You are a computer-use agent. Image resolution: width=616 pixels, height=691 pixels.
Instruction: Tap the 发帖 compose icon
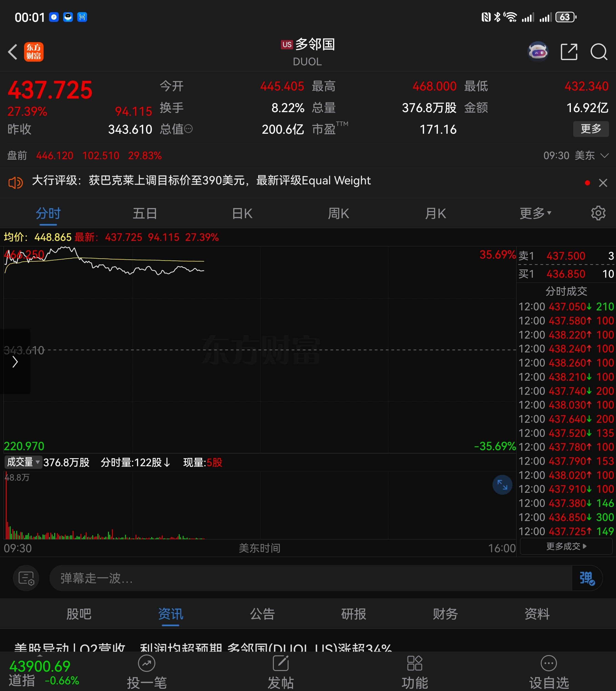point(281,672)
